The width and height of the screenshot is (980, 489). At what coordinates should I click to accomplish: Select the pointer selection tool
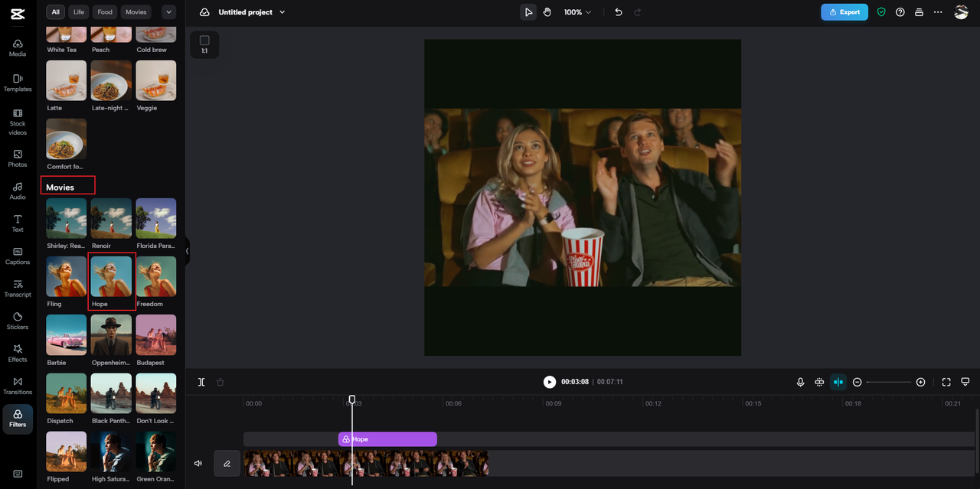pos(528,12)
